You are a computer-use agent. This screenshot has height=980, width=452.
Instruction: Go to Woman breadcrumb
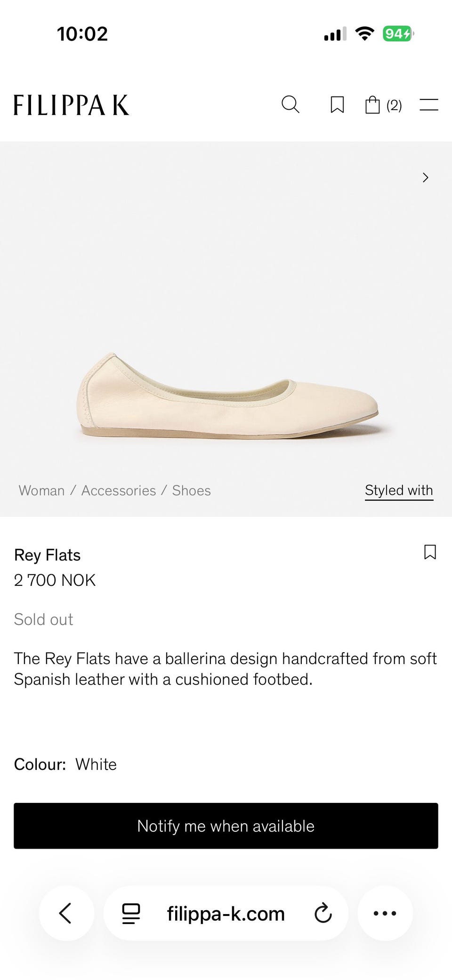(41, 490)
